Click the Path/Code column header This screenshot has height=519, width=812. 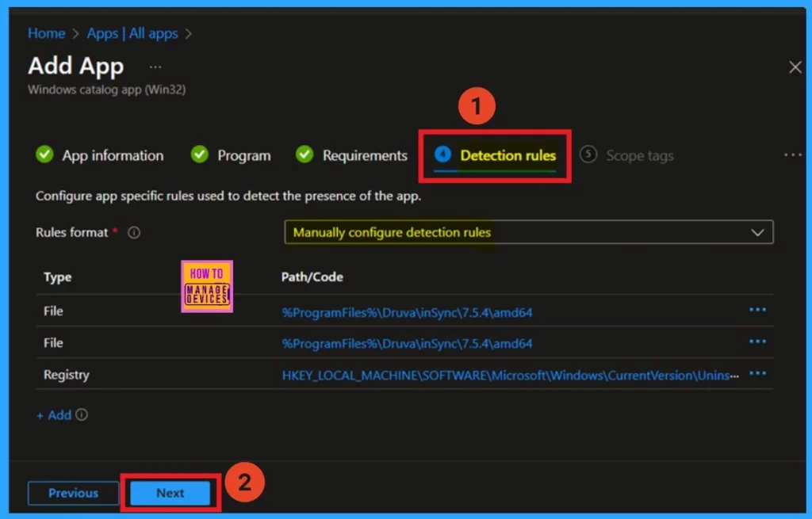312,277
